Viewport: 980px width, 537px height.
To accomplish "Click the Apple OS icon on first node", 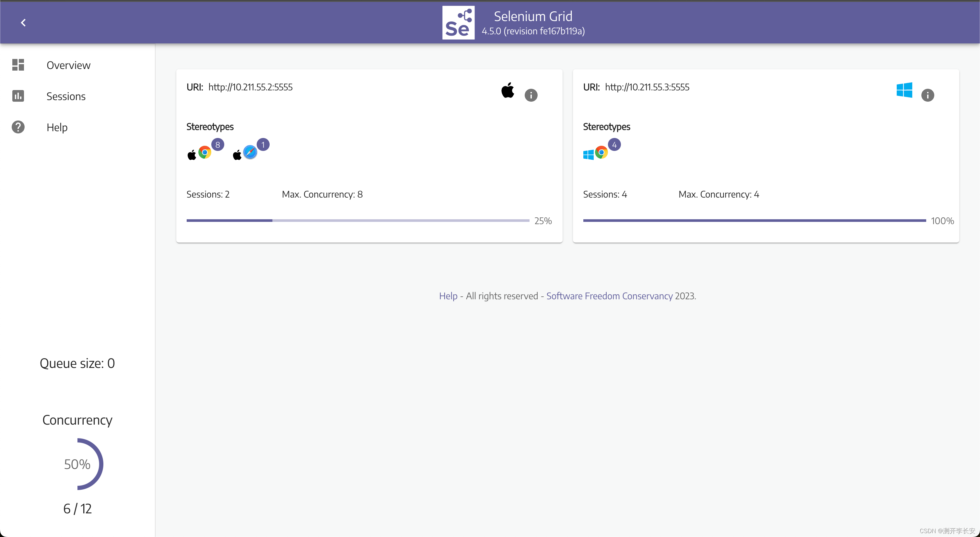I will point(507,90).
